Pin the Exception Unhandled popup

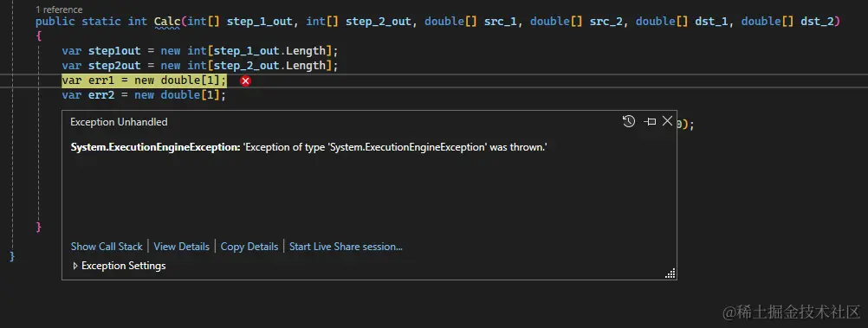[651, 122]
